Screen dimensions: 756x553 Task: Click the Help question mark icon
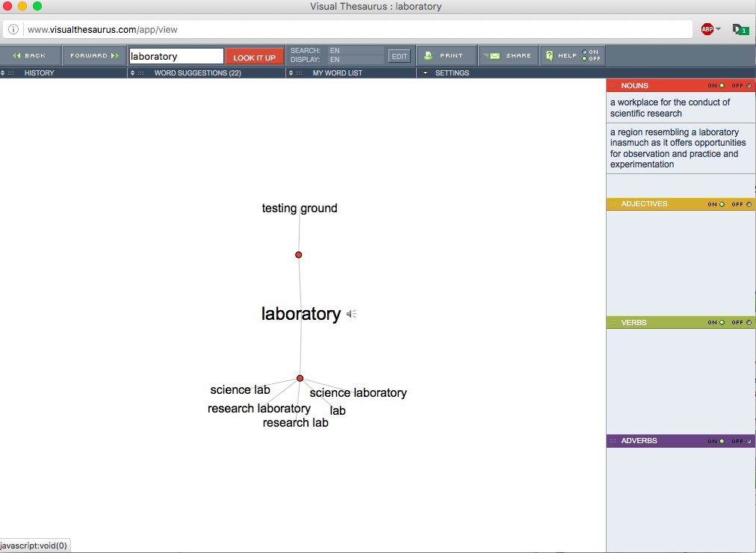point(549,56)
